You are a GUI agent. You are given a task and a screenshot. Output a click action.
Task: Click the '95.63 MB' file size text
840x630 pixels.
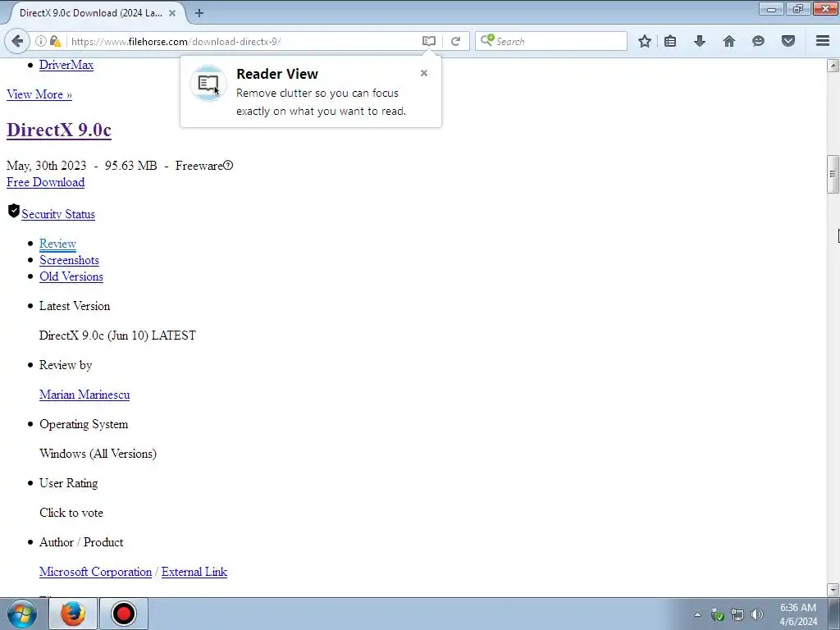(131, 166)
